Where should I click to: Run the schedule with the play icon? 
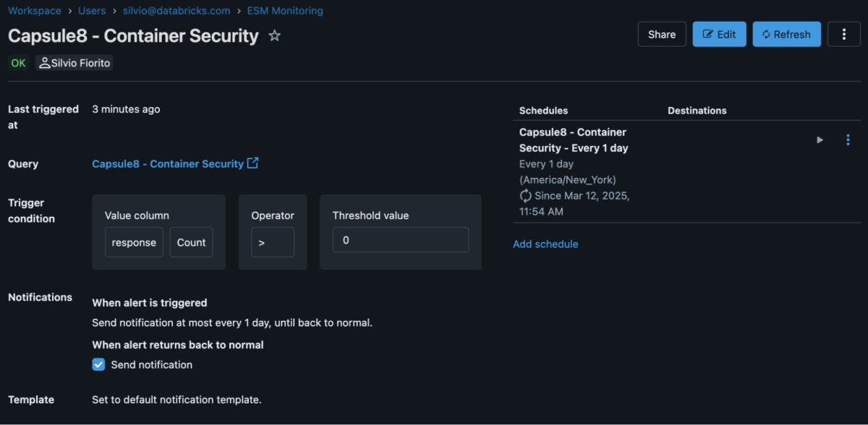click(x=820, y=140)
